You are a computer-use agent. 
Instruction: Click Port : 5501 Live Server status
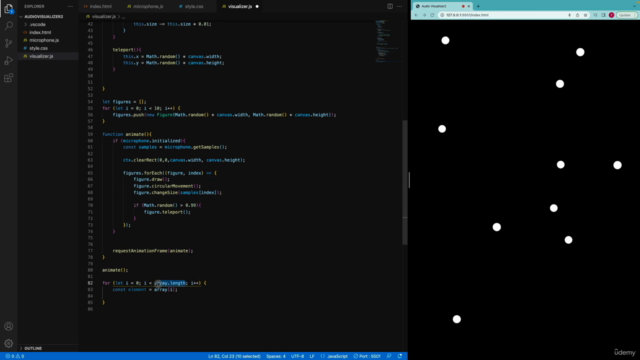367,356
